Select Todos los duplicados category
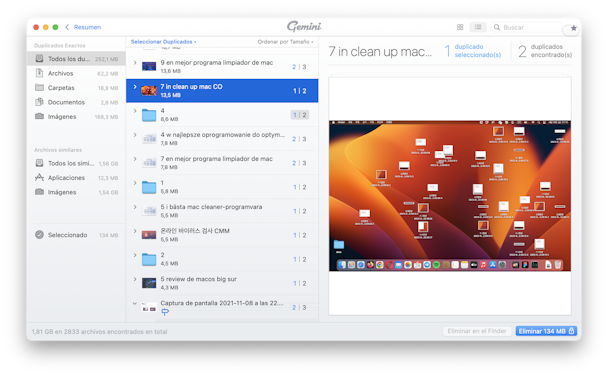 pyautogui.click(x=76, y=59)
